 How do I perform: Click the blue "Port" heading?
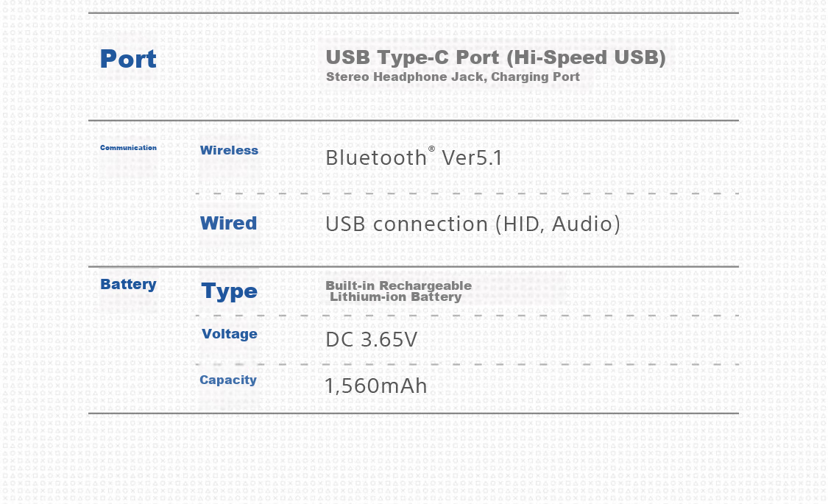128,59
